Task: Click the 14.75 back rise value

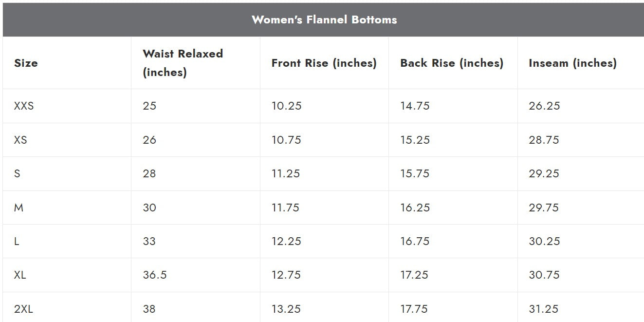Action: point(415,106)
